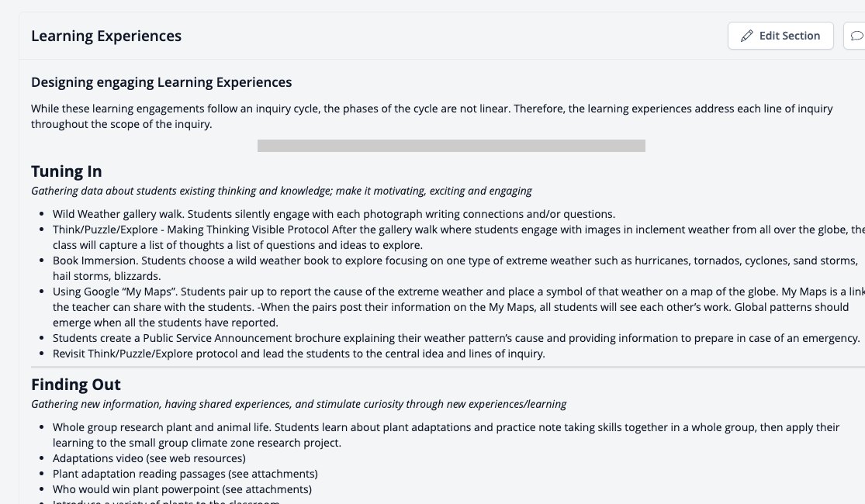Click the Wild Weather gallery walk bullet

(334, 214)
